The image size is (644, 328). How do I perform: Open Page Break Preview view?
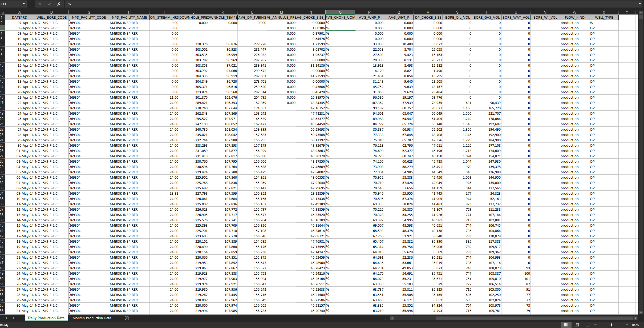click(x=587, y=325)
